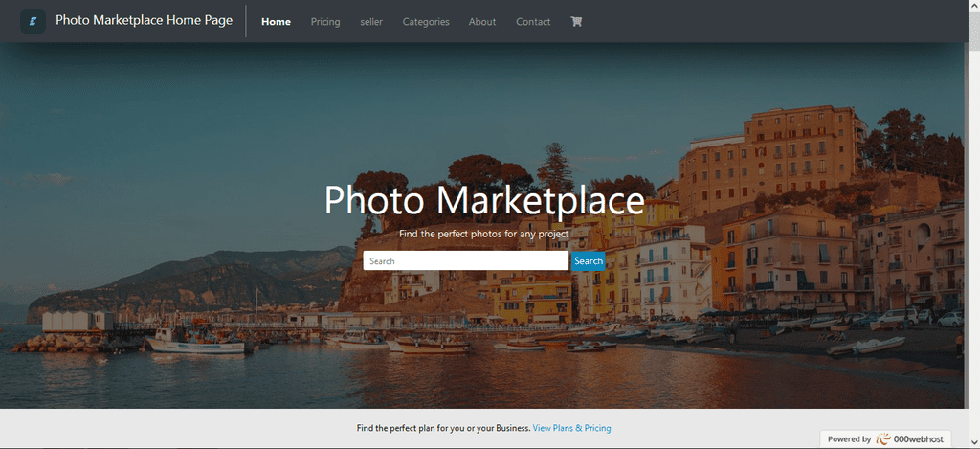
Task: Click the blue Search button
Action: [589, 260]
